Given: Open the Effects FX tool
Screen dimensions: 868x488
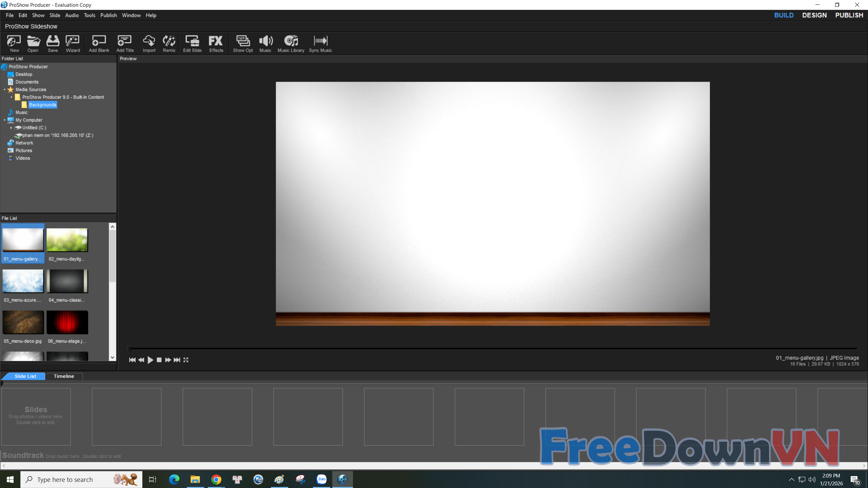Looking at the screenshot, I should (216, 43).
